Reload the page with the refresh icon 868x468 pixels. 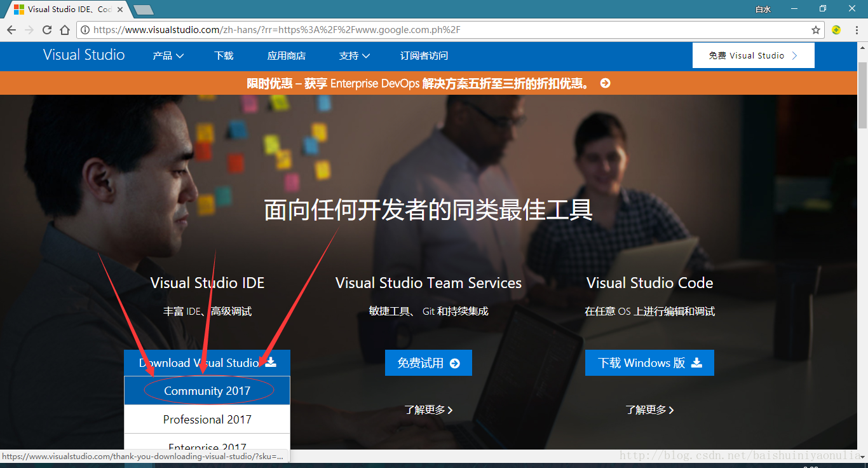[x=47, y=30]
